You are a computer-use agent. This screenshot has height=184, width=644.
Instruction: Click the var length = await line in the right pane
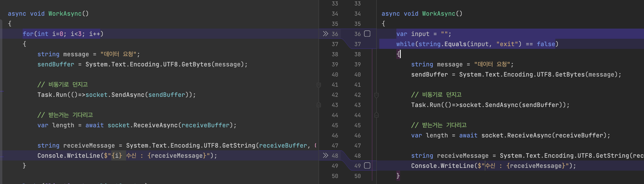click(x=511, y=135)
